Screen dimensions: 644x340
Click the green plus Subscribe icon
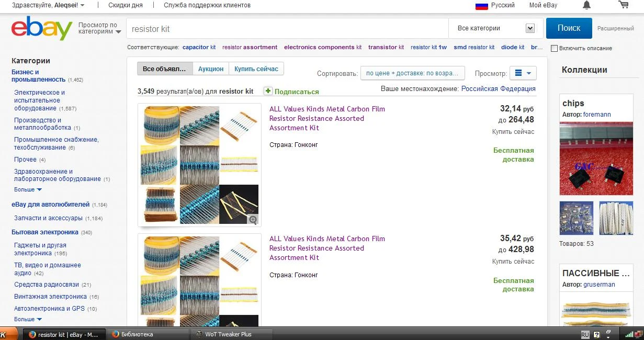point(268,91)
